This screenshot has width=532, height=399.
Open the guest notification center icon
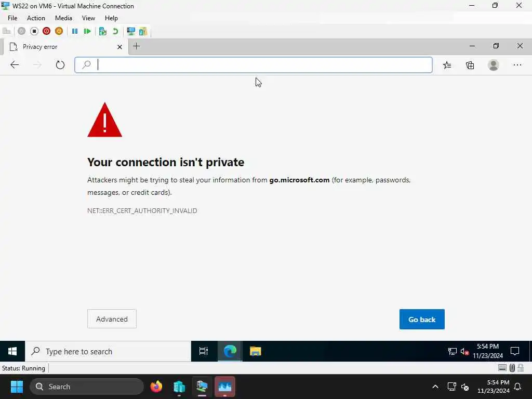[x=515, y=351]
